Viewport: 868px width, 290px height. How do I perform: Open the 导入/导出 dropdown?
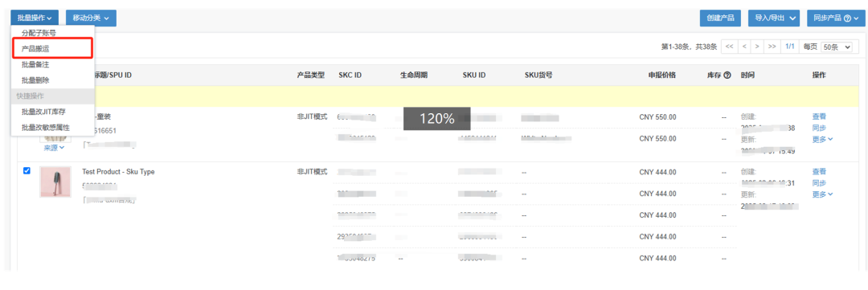(774, 18)
